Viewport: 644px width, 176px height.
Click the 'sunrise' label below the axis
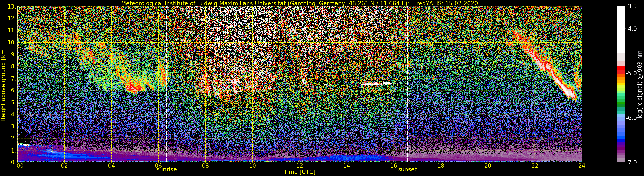[x=166, y=170]
